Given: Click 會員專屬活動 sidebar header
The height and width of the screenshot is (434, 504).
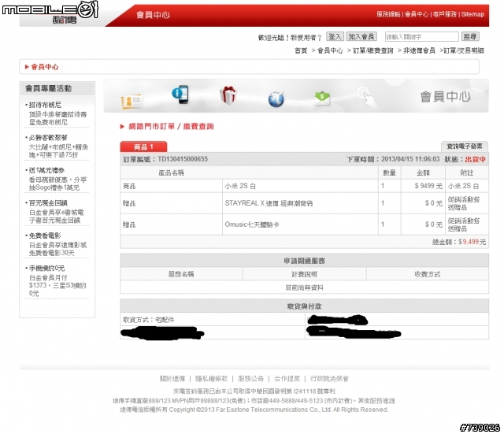Looking at the screenshot, I should point(48,88).
